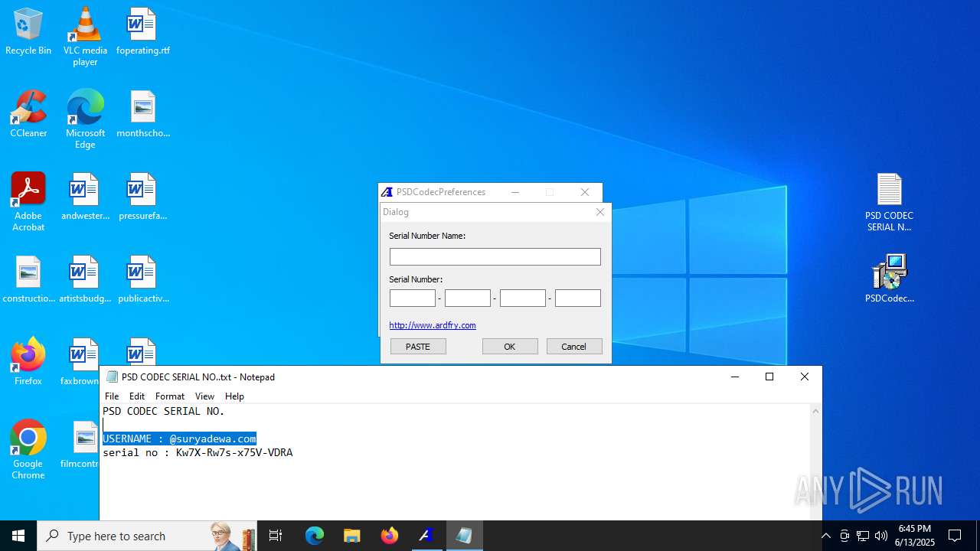Click the serial no line in Notepad
The height and width of the screenshot is (551, 980).
pyautogui.click(x=198, y=452)
